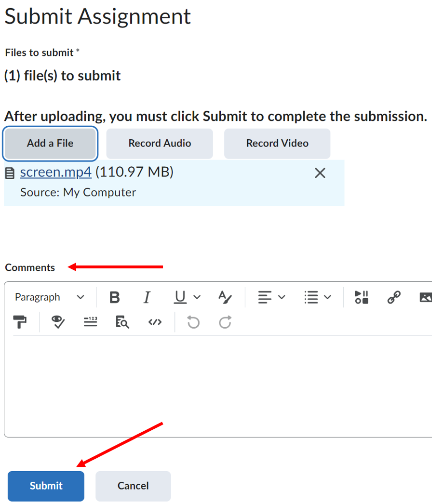Click the underline formatting icon
Viewport: 443px width, 504px height.
pyautogui.click(x=180, y=297)
